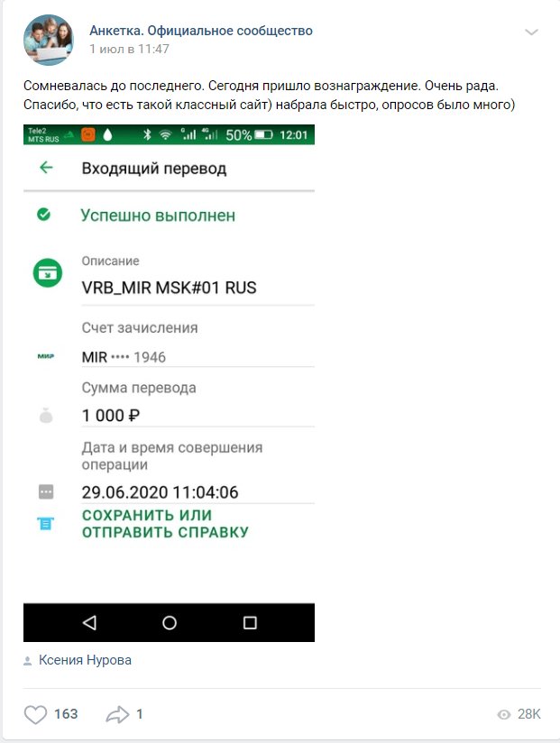Open the post timestamp 1 июл в 11:47
The height and width of the screenshot is (743, 560).
click(x=129, y=49)
